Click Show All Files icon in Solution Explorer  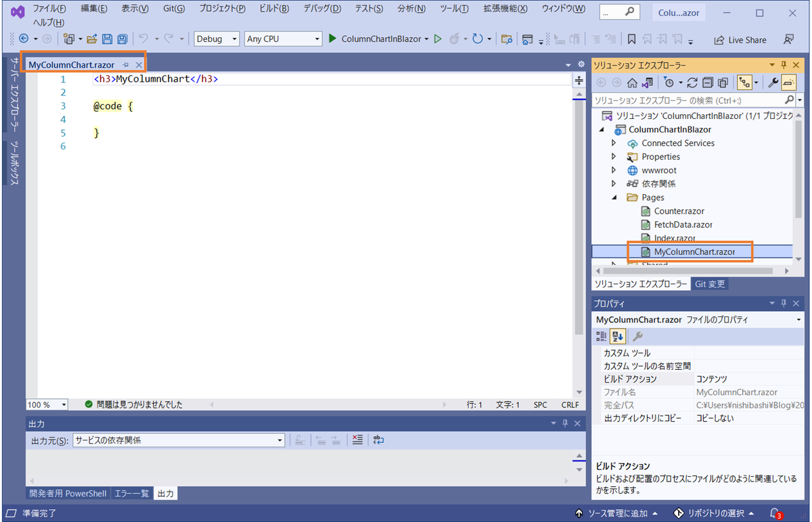tap(722, 82)
